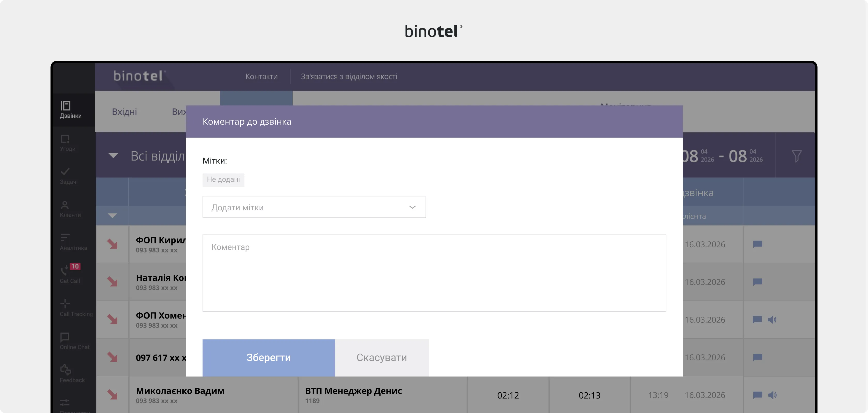Open comment icon for ФОП Кирил row
This screenshot has width=868, height=413.
coord(757,244)
